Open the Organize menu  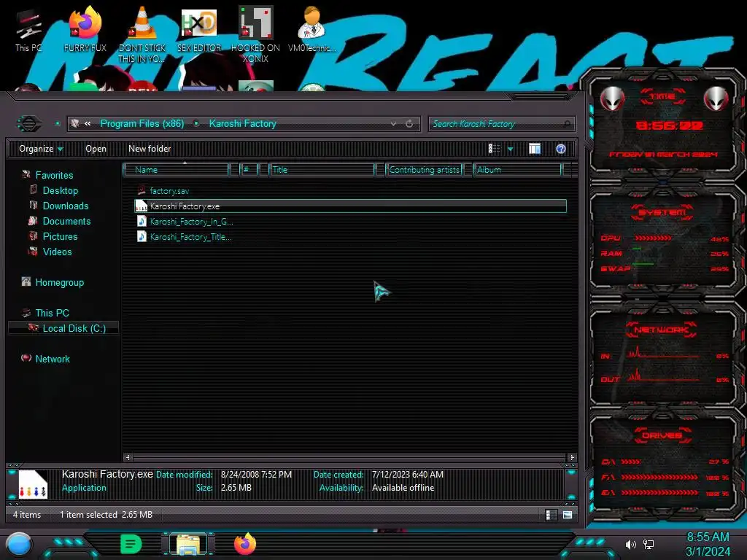(41, 149)
